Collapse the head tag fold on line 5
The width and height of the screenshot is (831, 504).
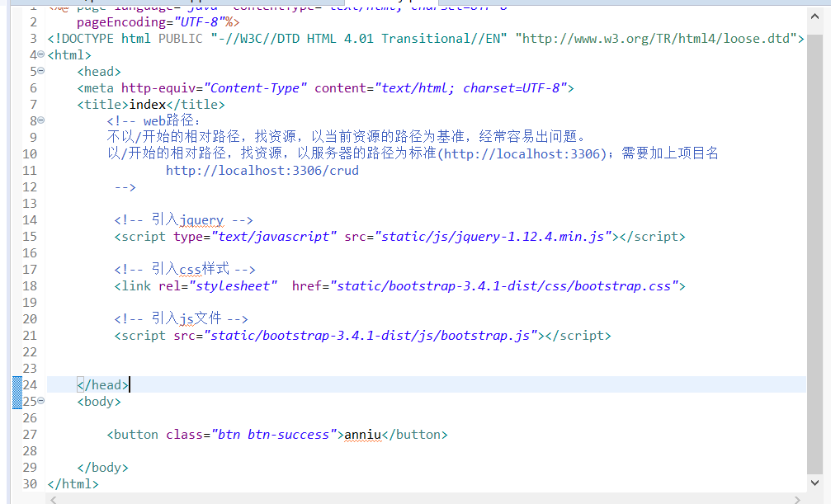coord(41,71)
